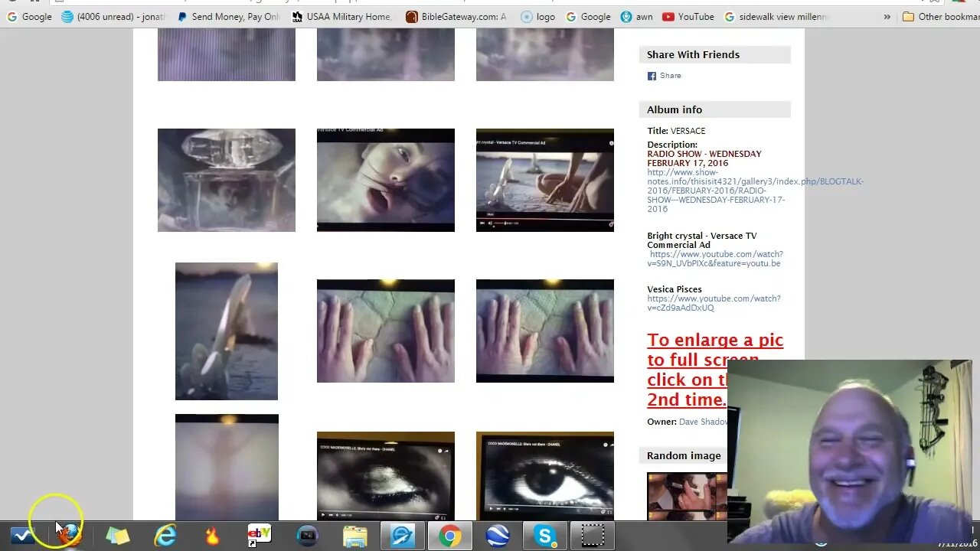Image resolution: width=980 pixels, height=551 pixels.
Task: Open the blue feather-pen app taskbar icon
Action: click(x=402, y=536)
